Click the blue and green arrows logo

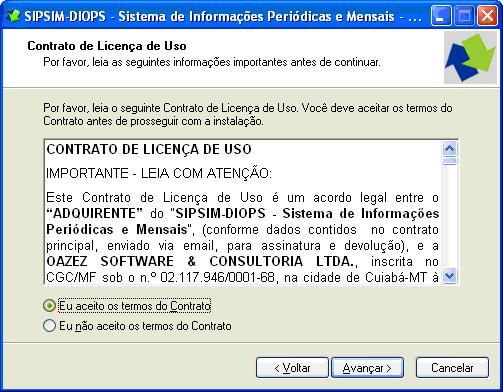[x=470, y=57]
